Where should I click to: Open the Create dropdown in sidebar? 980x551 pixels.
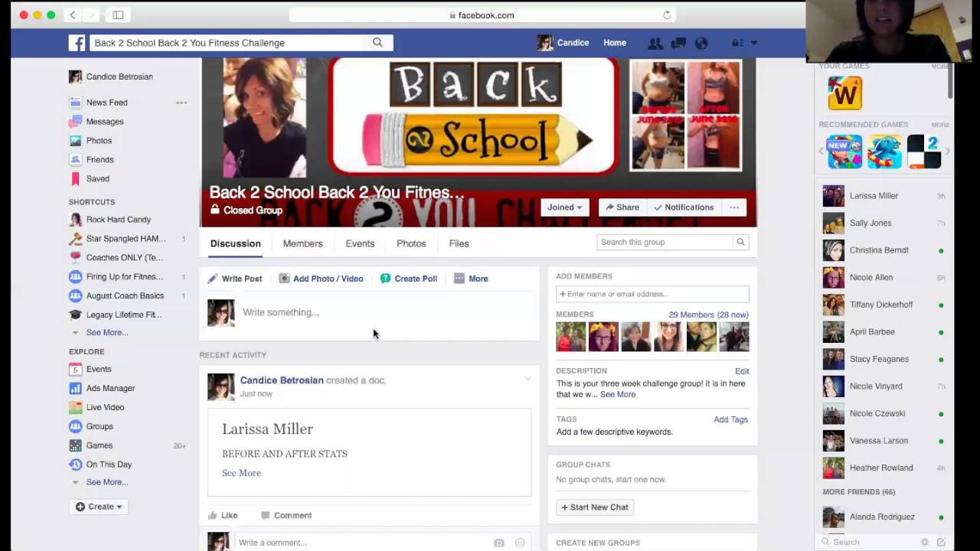(x=99, y=507)
